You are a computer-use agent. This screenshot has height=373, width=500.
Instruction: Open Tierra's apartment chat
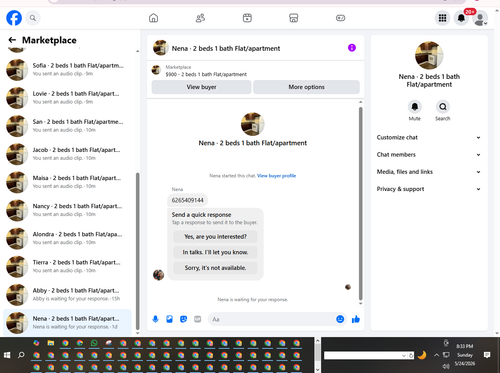point(67,266)
